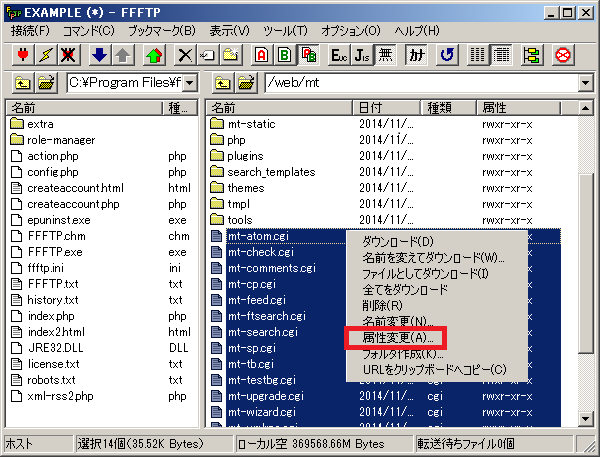Select role-manager folder in local pane

(x=61, y=140)
